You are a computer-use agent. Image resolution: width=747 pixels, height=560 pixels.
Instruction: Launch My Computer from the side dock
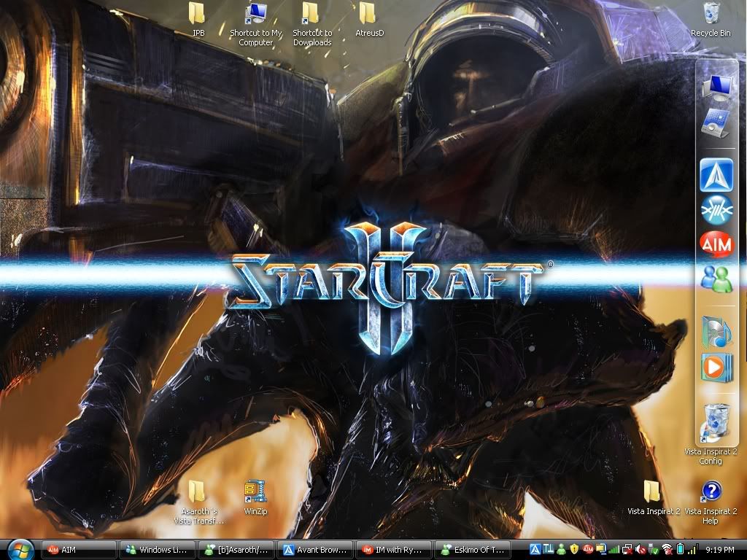click(716, 86)
